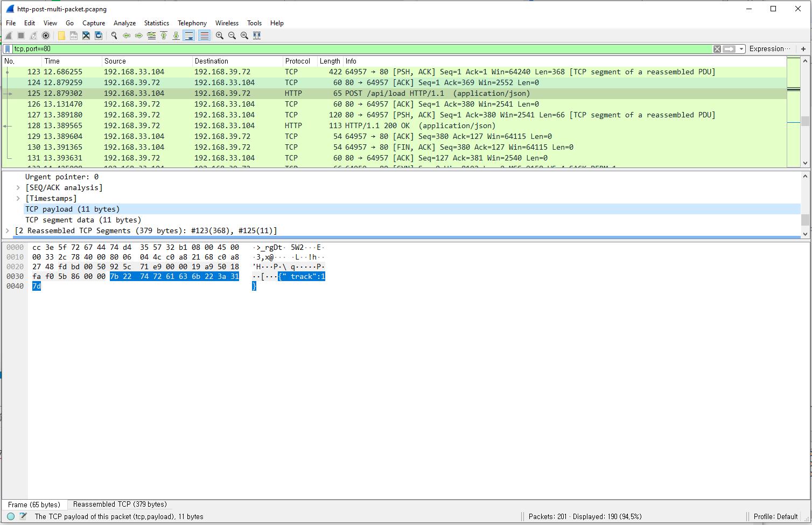Expand the Timestamps tree node
This screenshot has height=525, width=812.
tap(18, 199)
